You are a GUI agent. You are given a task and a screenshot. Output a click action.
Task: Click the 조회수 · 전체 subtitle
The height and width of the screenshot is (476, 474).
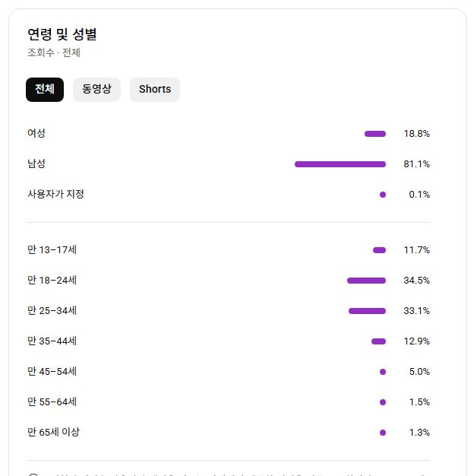point(54,52)
